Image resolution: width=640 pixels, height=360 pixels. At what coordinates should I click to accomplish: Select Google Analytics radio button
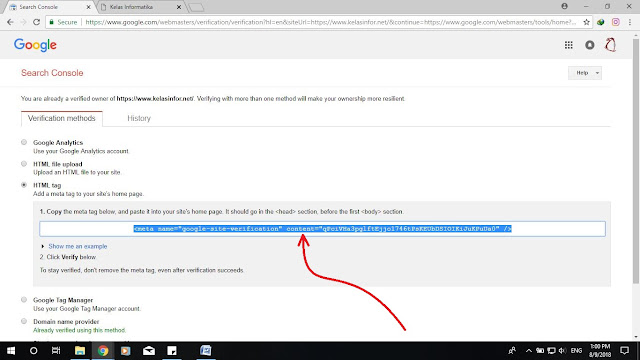point(24,142)
